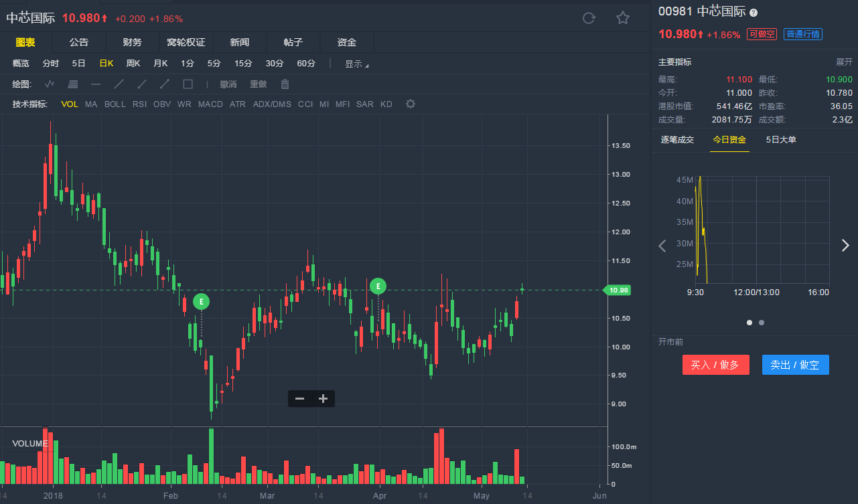Toggle the MACD indicator
Viewport: 858px width, 504px height.
tap(210, 104)
